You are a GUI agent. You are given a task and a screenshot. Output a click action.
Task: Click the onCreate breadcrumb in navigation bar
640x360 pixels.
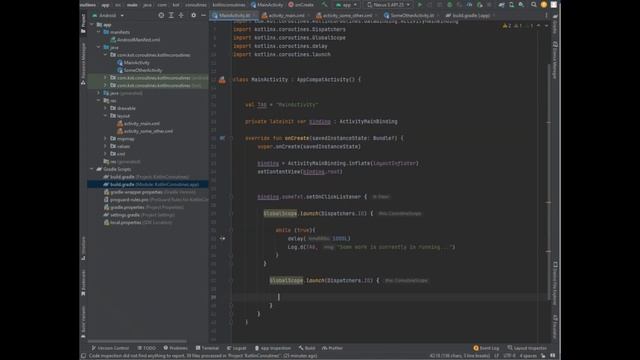301,5
